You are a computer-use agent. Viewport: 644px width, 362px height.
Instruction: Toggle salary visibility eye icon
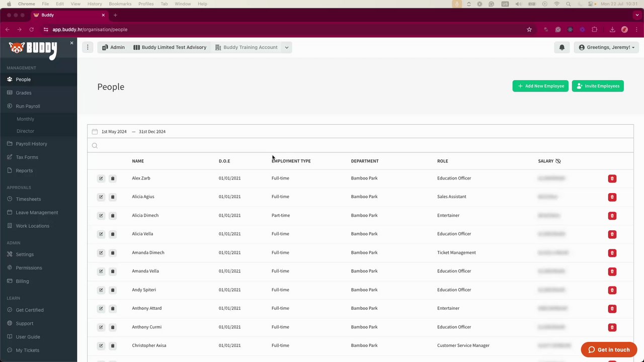pyautogui.click(x=558, y=161)
